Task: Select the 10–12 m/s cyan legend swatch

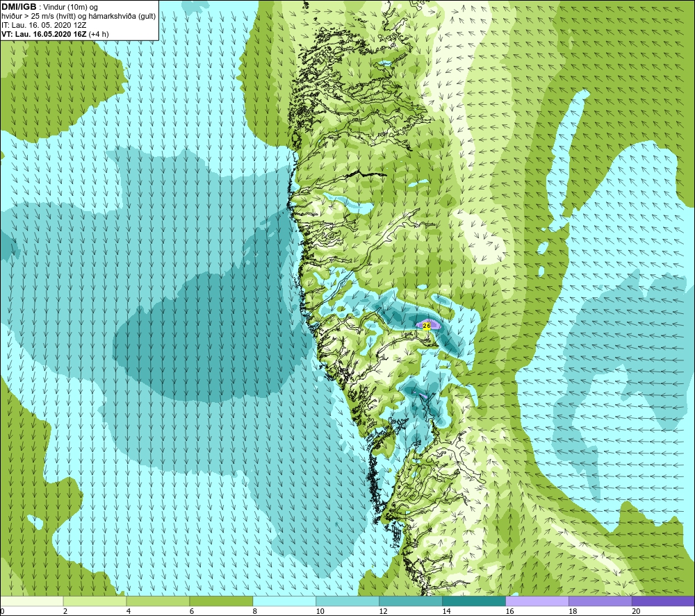Action: (x=347, y=601)
